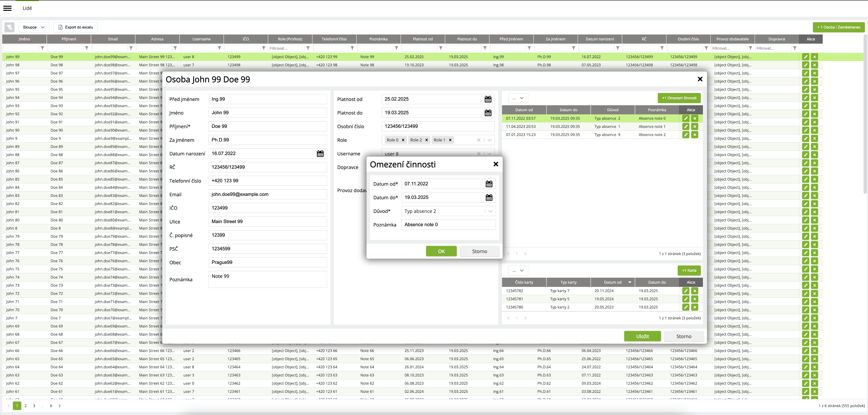Expand the Důvod dropdown
This screenshot has width=868, height=415.
pyautogui.click(x=490, y=211)
